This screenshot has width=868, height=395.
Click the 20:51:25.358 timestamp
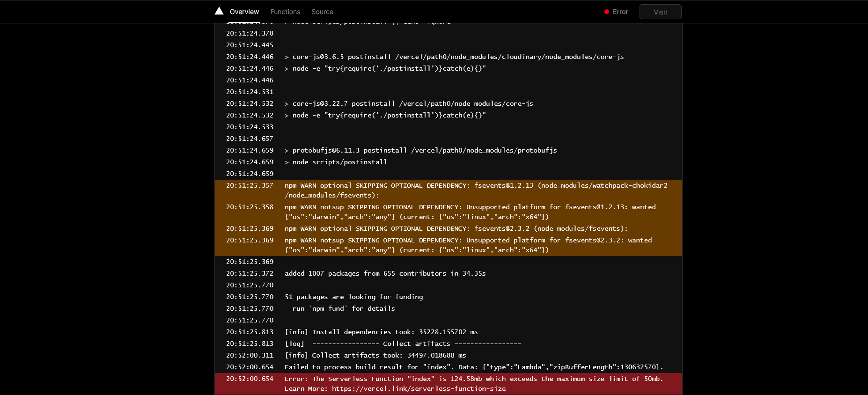(x=250, y=207)
